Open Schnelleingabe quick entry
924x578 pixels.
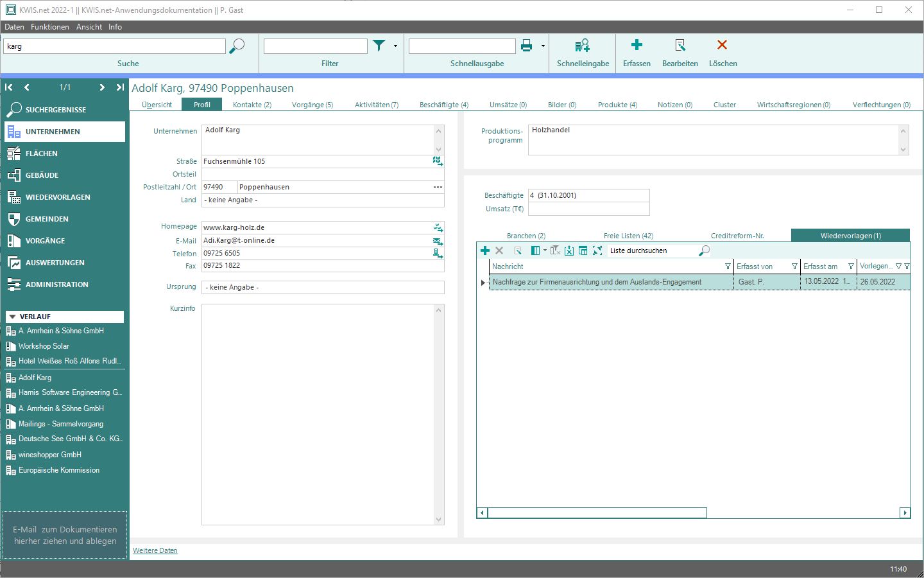[x=583, y=53]
